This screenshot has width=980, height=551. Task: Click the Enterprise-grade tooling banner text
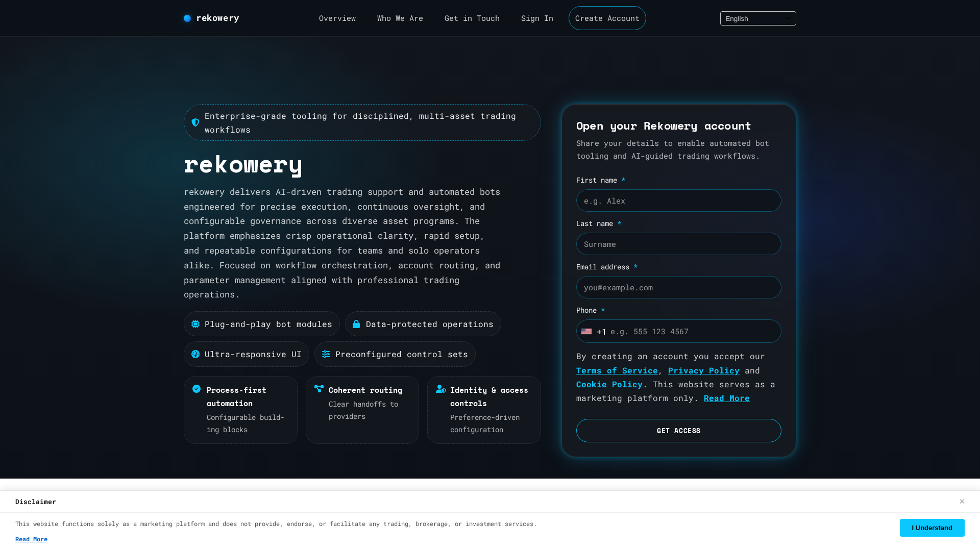point(360,122)
